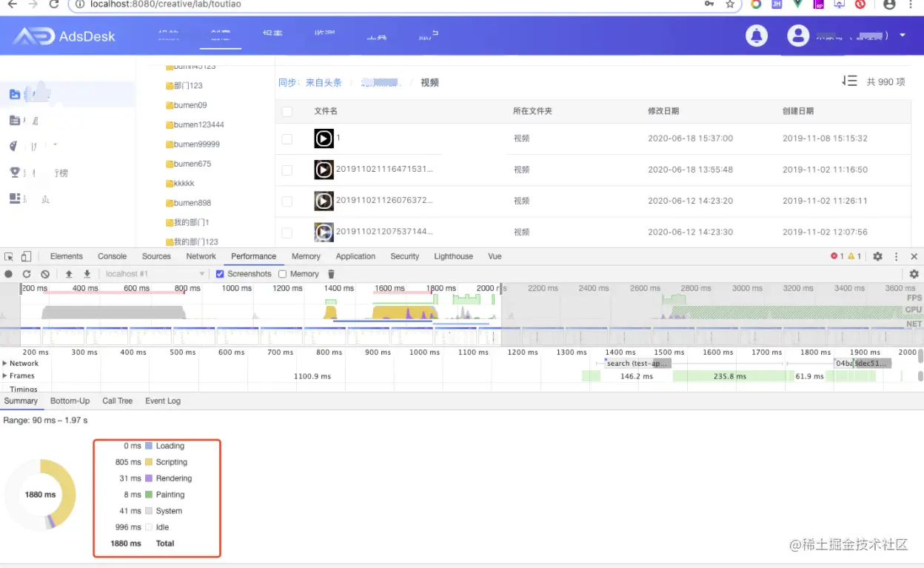This screenshot has width=924, height=568.
Task: Switch to the Elements tab
Action: point(67,256)
